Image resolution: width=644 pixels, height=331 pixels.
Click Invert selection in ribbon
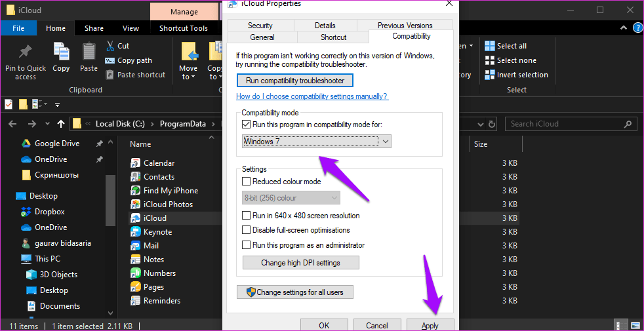[x=516, y=75]
